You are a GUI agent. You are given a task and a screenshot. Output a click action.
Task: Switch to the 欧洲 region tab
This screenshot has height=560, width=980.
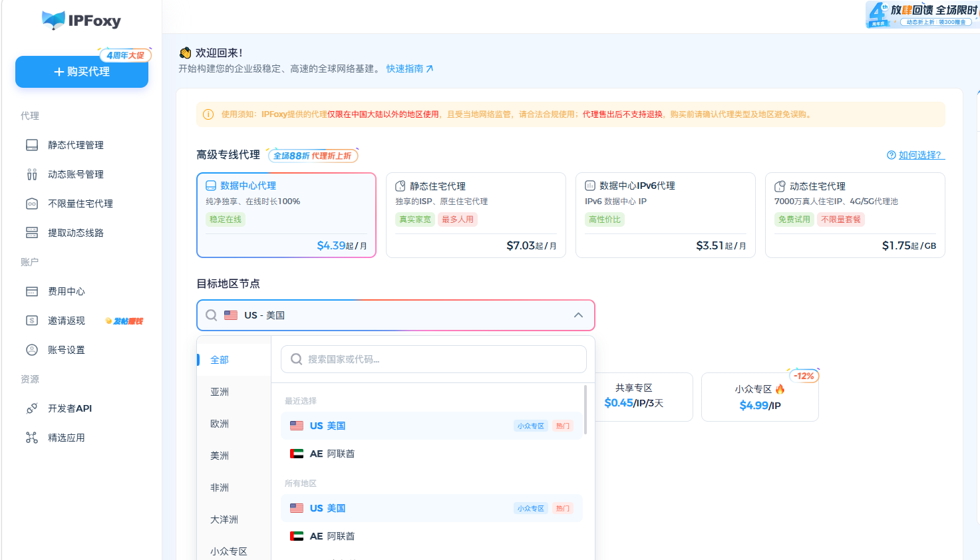click(220, 424)
